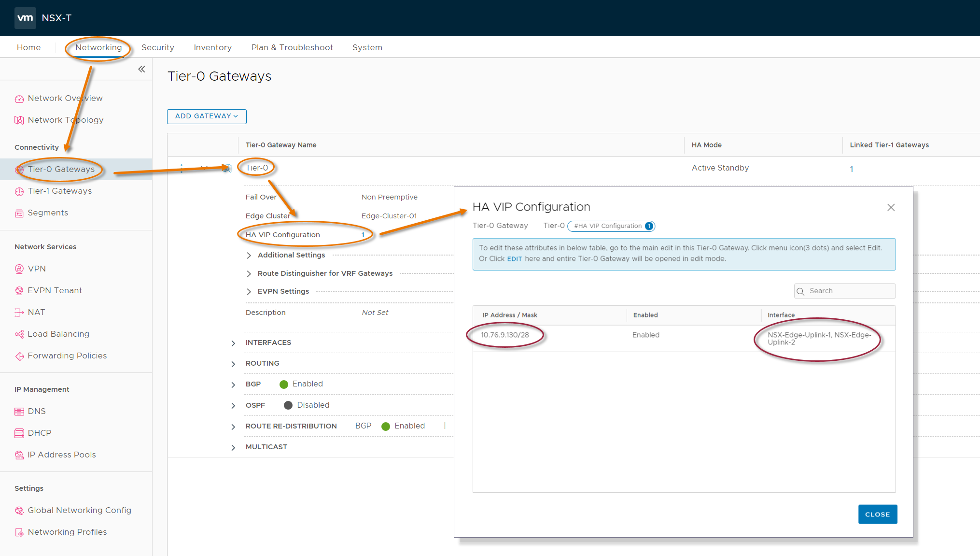Viewport: 980px width, 556px height.
Task: Click the EDIT link in info banner
Action: pos(514,259)
